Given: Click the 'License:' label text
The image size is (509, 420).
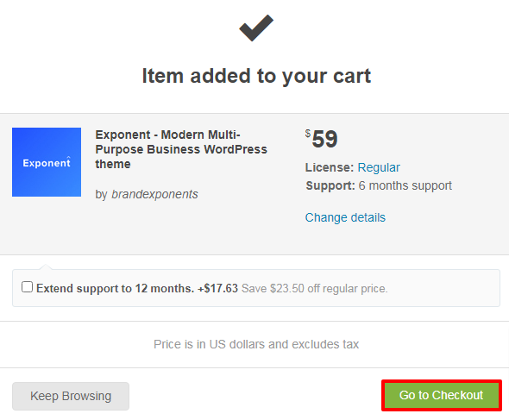Looking at the screenshot, I should 330,167.
